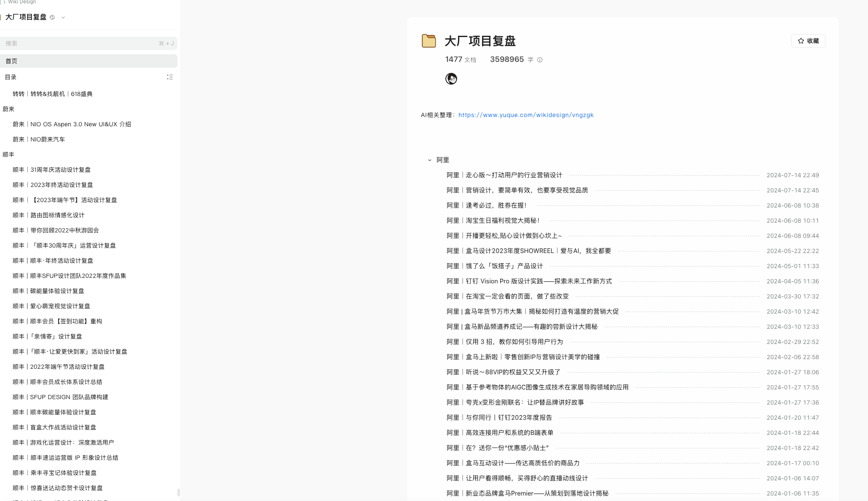
Task: Focus the 搜索 search field
Action: (88, 43)
